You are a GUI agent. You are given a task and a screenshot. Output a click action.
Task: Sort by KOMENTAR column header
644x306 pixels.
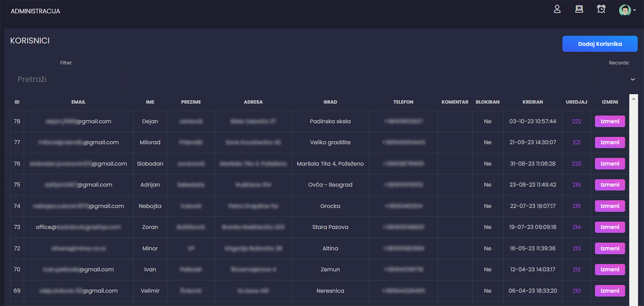(x=455, y=102)
